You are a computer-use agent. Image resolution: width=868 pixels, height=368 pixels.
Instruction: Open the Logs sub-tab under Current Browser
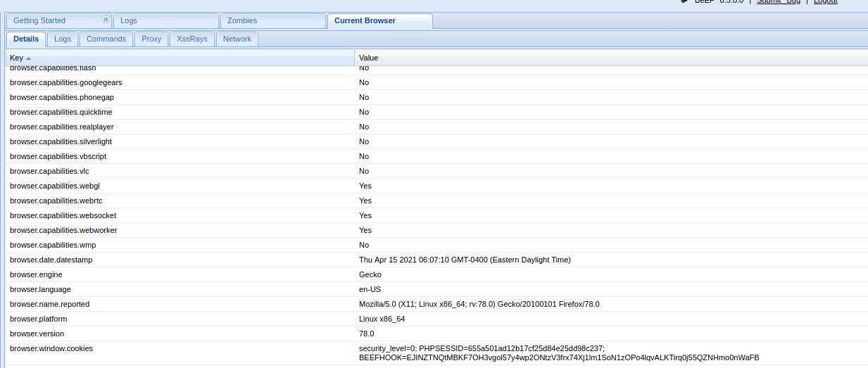pyautogui.click(x=63, y=39)
